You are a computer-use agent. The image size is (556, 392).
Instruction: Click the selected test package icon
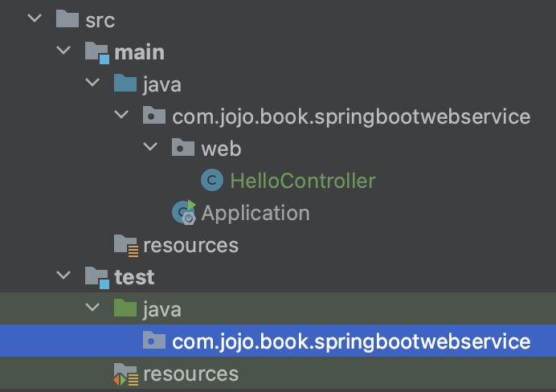[x=154, y=340]
